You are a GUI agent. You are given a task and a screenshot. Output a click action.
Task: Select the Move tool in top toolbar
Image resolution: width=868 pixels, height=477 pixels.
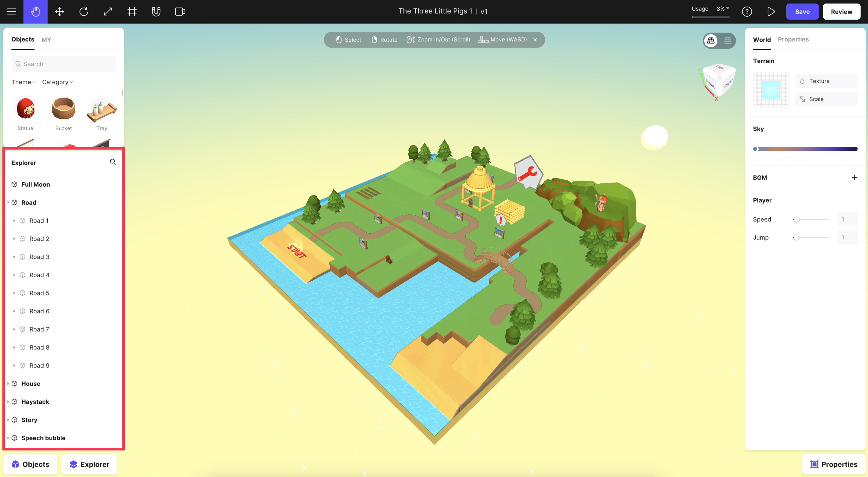point(60,12)
